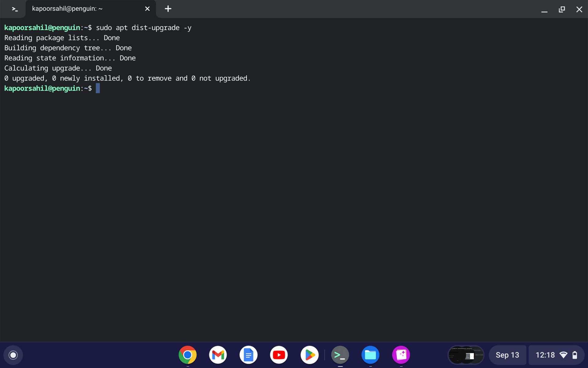Expand quick settings via the clock
588x368 pixels.
click(545, 355)
